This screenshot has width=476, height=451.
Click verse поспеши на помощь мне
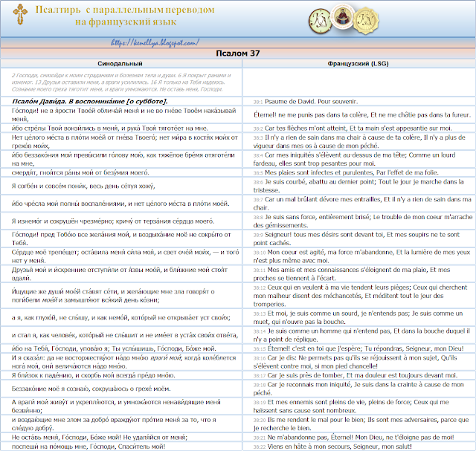[x=89, y=446]
